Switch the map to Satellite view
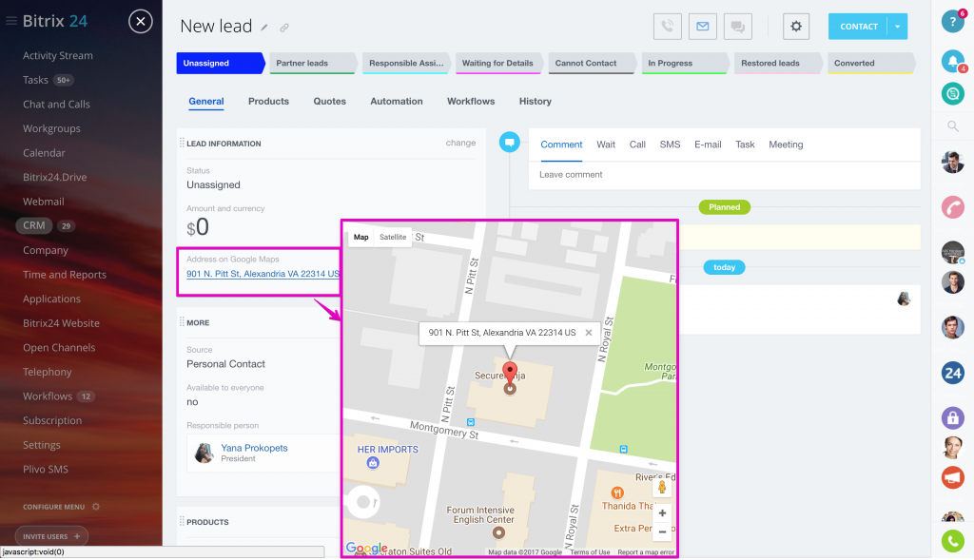Screen dimensions: 974x560 pos(393,237)
